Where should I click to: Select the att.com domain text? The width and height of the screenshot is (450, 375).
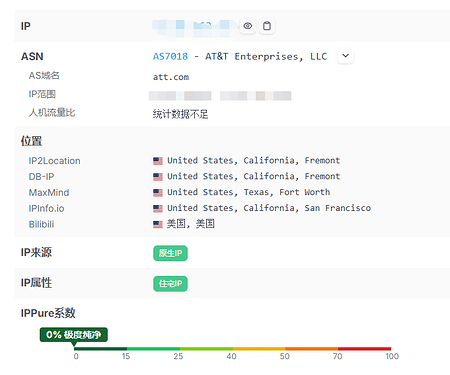171,77
